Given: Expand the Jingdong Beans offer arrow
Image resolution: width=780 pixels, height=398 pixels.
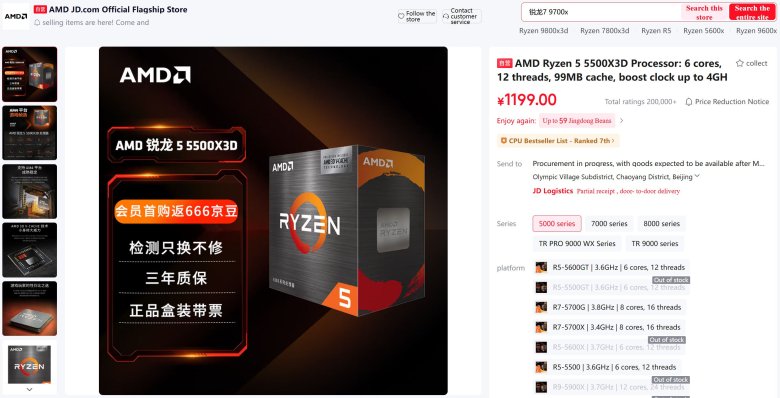Looking at the screenshot, I should click(x=621, y=120).
